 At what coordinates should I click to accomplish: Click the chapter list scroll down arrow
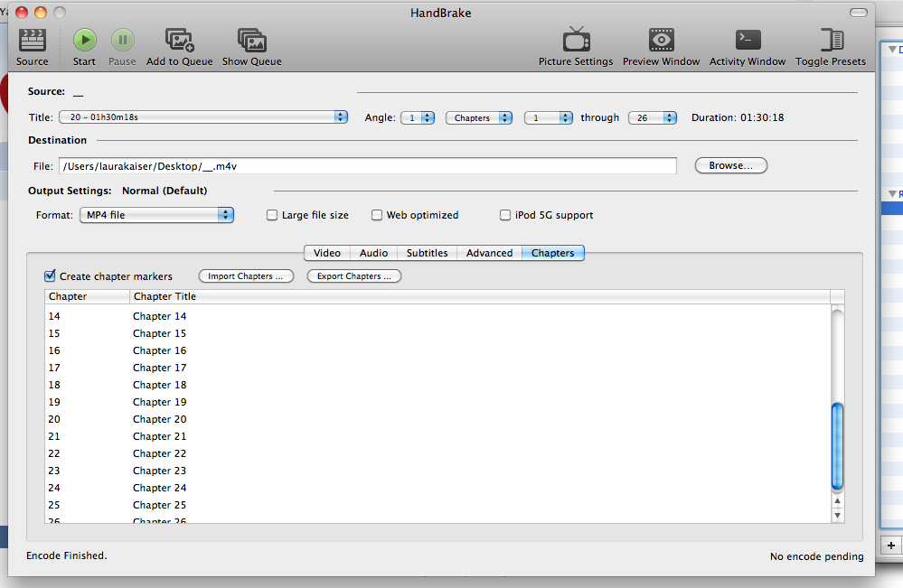(x=837, y=516)
